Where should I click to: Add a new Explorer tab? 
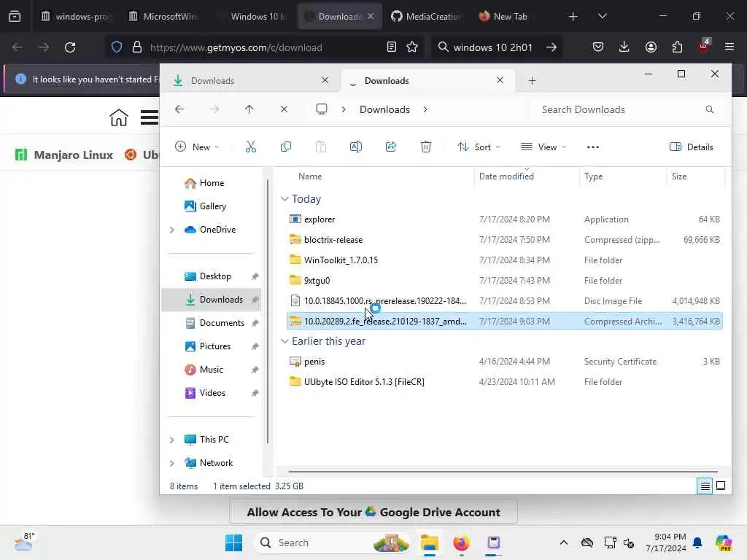[x=532, y=80]
